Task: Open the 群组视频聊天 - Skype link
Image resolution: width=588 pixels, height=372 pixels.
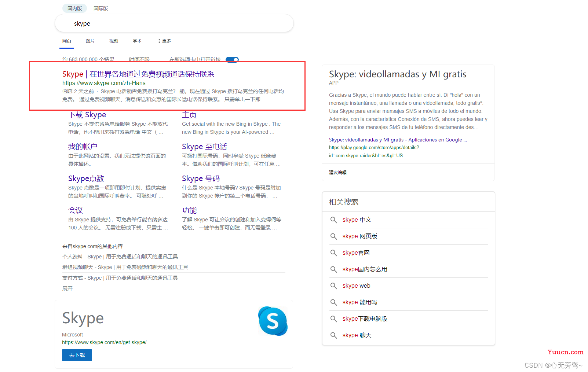Action: pyautogui.click(x=125, y=267)
